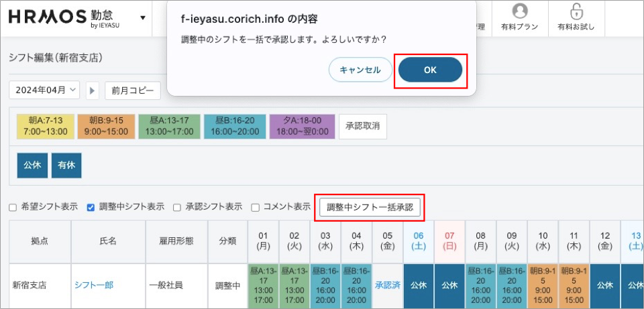
Task: Open the シフト一郎 employee link
Action: coord(94,285)
